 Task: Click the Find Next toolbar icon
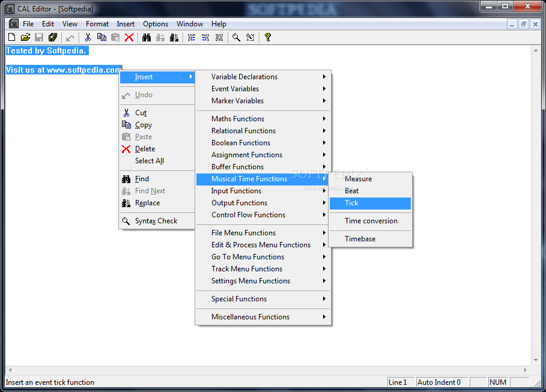coord(160,37)
